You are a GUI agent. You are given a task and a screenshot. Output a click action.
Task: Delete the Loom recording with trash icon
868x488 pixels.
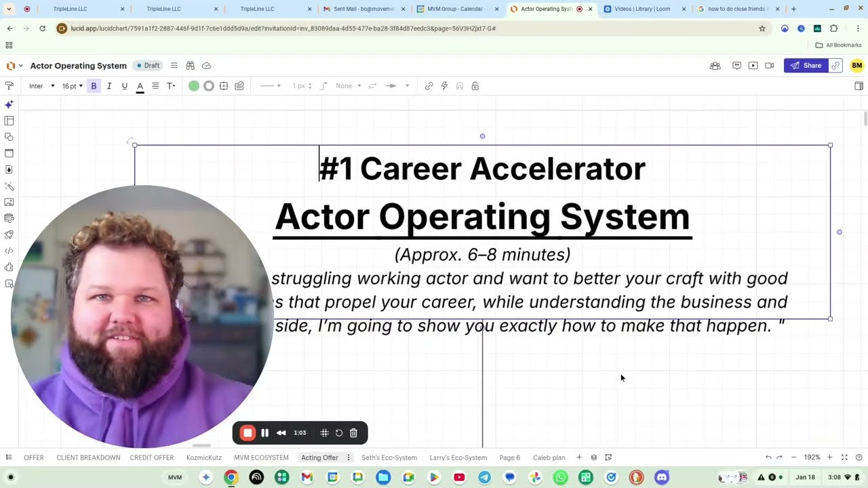coord(353,433)
